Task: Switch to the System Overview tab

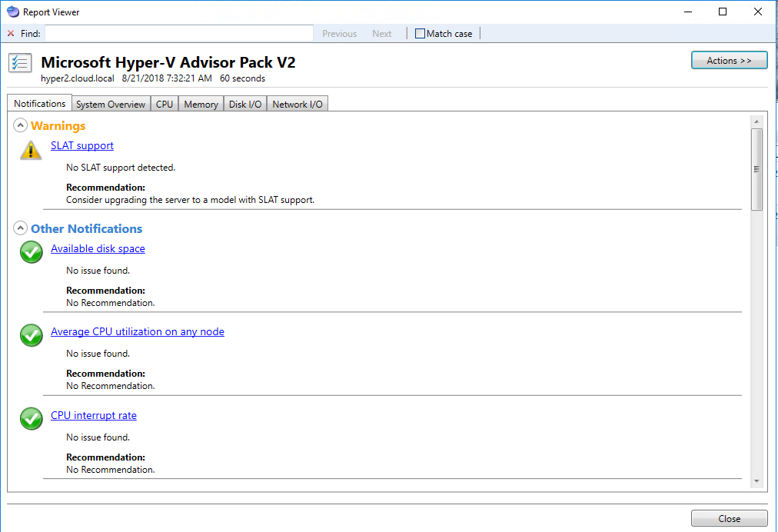Action: click(x=111, y=105)
